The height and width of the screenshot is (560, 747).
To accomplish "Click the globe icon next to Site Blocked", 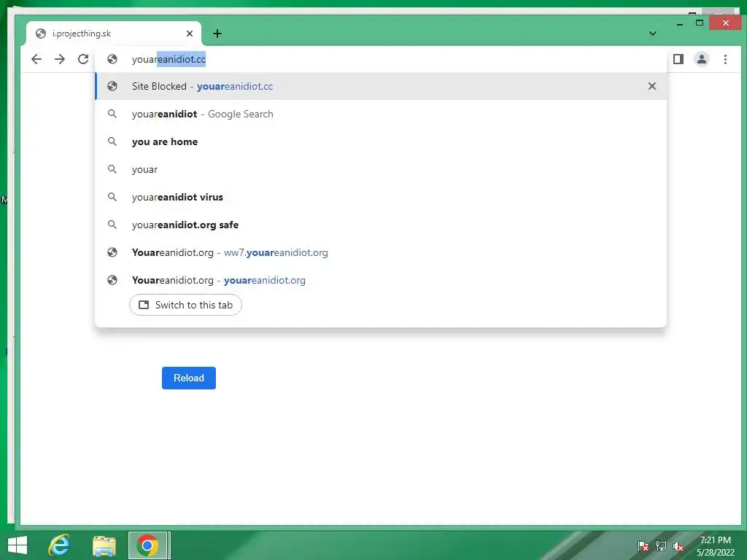I will [112, 86].
